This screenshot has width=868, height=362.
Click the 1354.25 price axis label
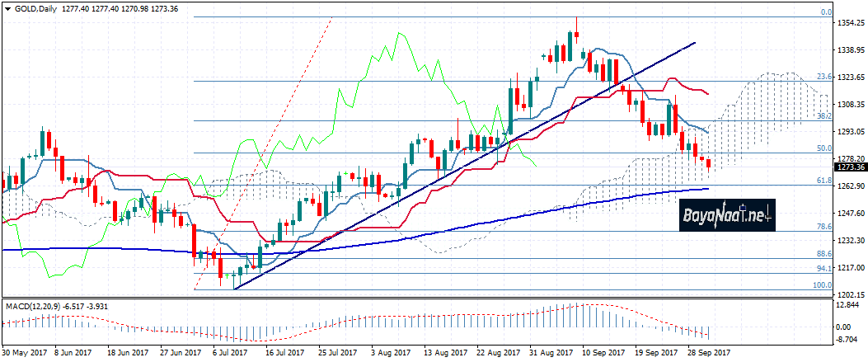pos(851,24)
